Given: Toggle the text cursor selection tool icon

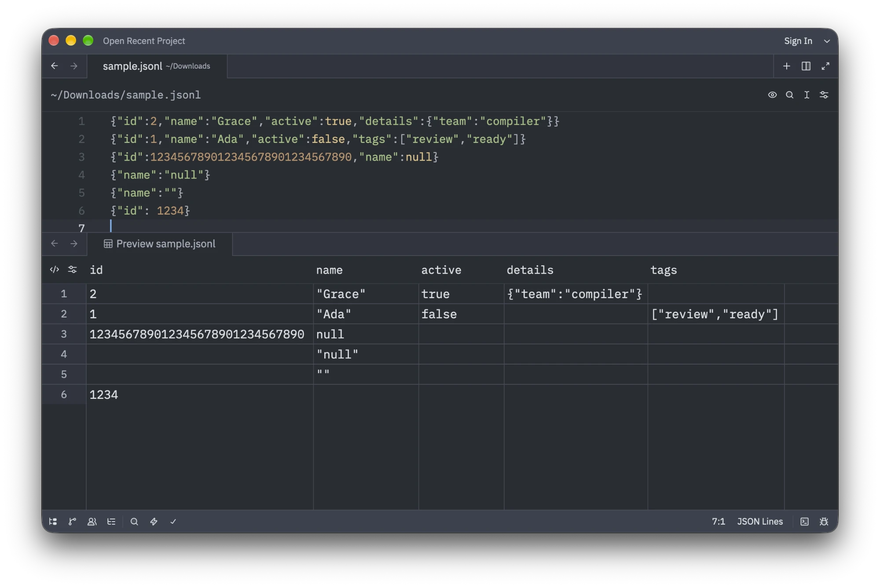Looking at the screenshot, I should coord(807,95).
